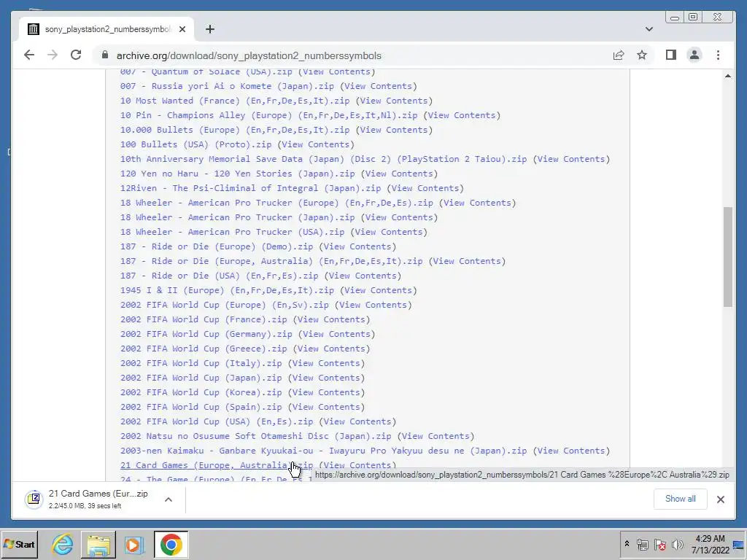Share this page via the share icon

point(619,55)
